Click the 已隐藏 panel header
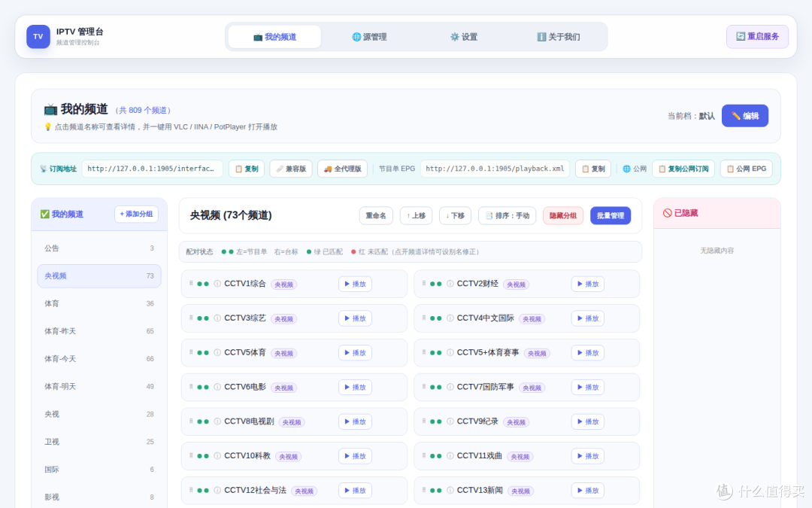 point(717,213)
